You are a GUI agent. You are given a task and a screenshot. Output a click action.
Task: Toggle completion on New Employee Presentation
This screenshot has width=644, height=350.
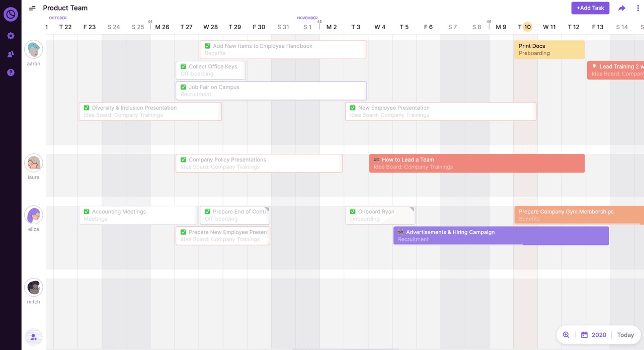tap(353, 107)
